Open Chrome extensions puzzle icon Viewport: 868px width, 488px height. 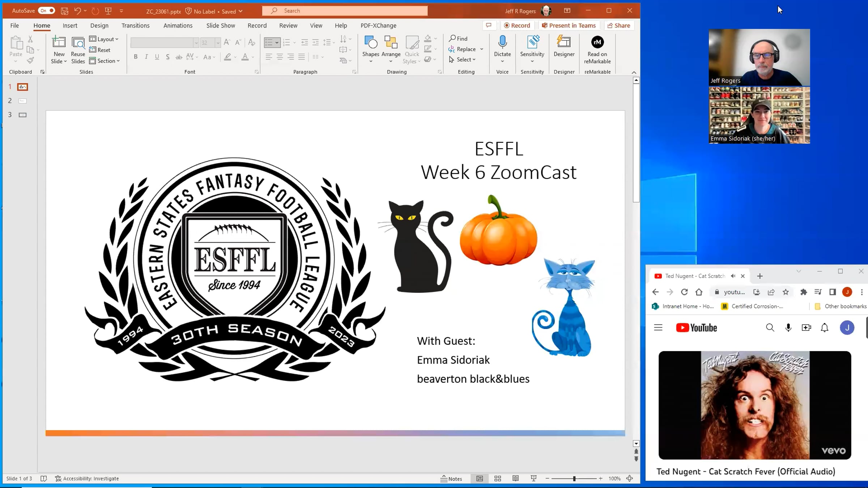(x=804, y=292)
